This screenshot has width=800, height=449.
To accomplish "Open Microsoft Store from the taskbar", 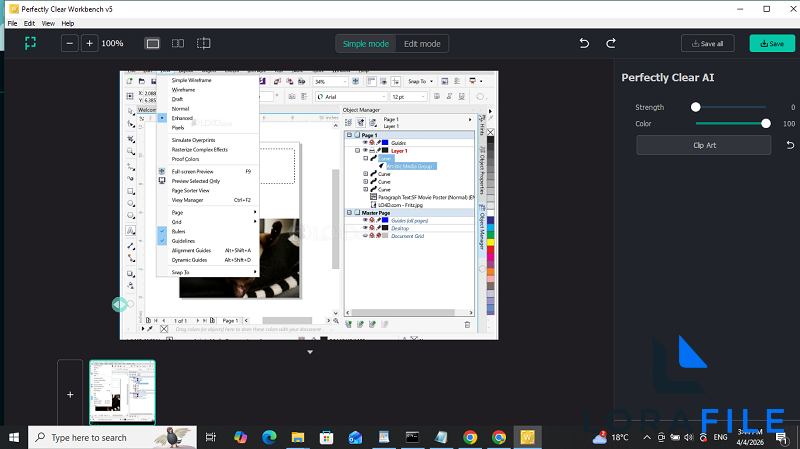I will [327, 437].
